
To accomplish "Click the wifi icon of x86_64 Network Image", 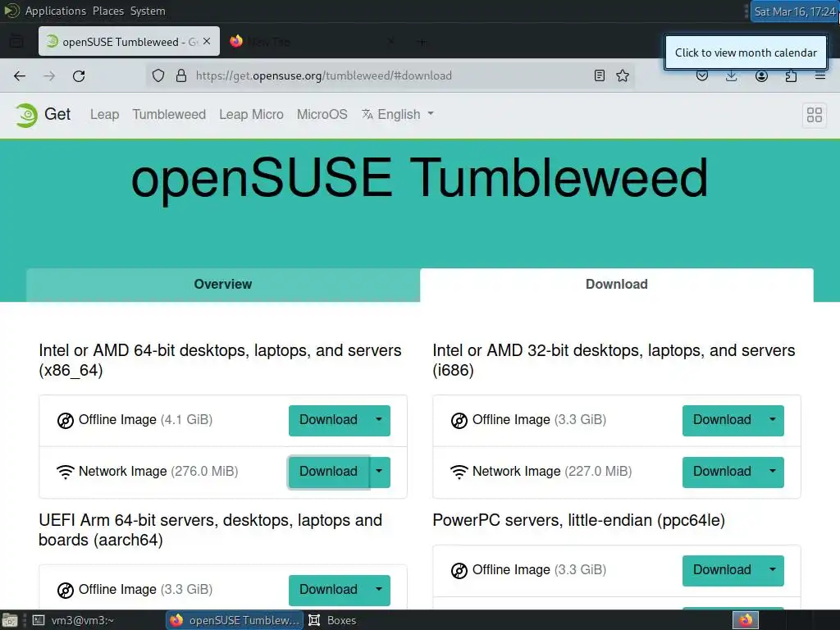I will (66, 472).
